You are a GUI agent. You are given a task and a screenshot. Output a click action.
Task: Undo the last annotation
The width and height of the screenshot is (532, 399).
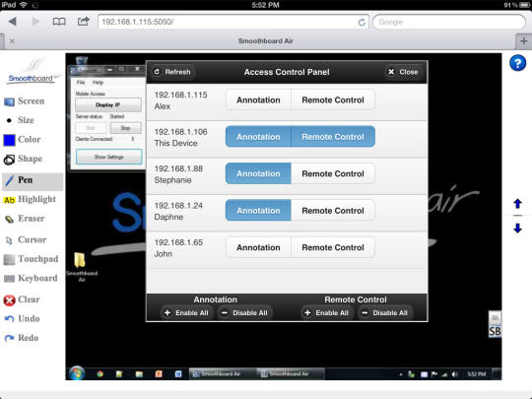tap(22, 318)
